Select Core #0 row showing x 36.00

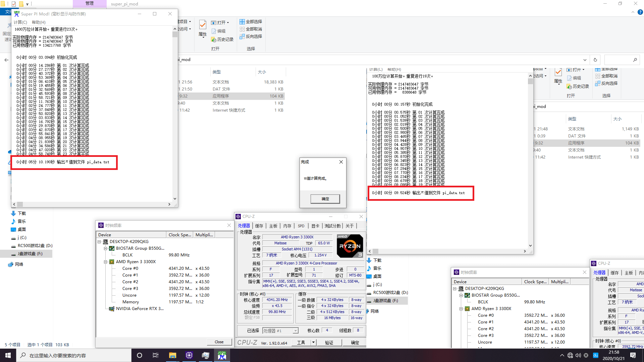point(521,315)
